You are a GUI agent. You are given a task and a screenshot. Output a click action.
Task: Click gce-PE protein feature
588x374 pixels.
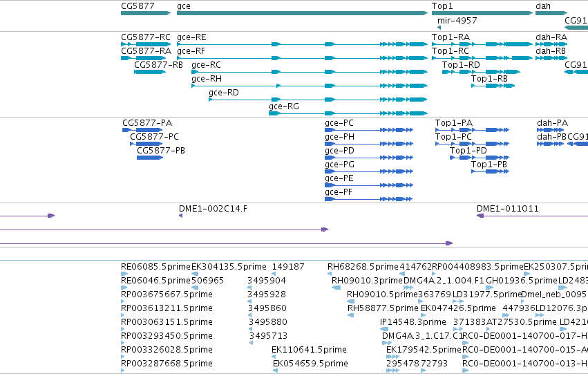click(369, 185)
